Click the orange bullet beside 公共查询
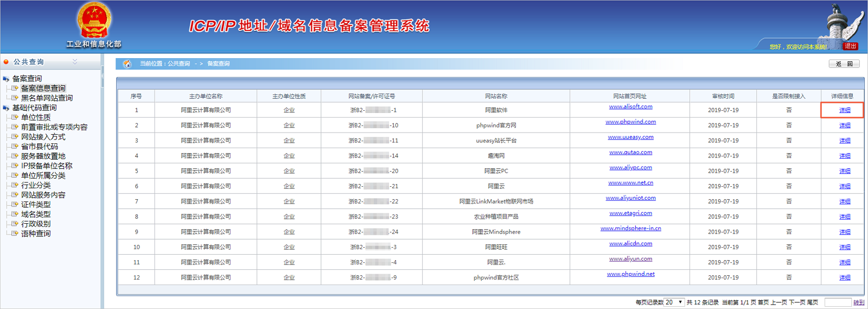This screenshot has height=309, width=868. 6,62
